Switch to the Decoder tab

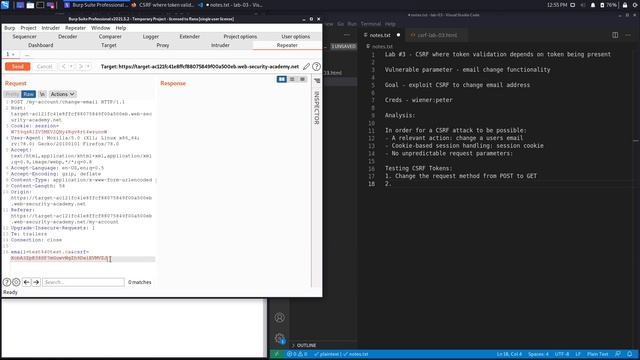[67, 37]
